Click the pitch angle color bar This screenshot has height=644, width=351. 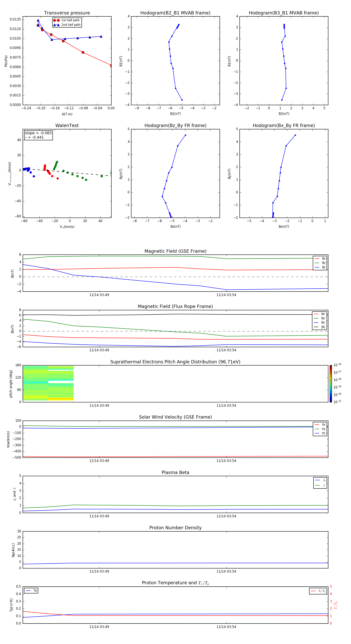[331, 384]
